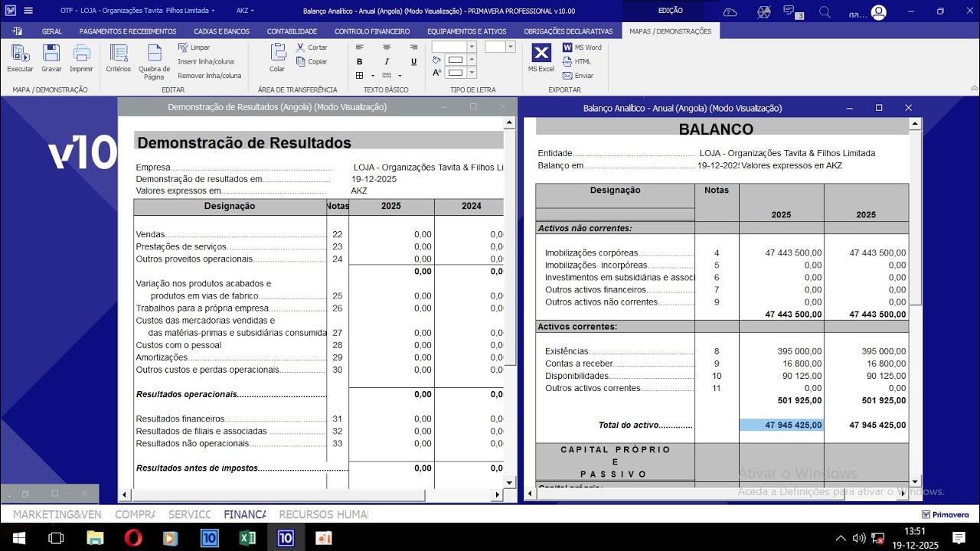Image resolution: width=980 pixels, height=551 pixels.
Task: Open Excel from the Windows taskbar
Action: (x=247, y=538)
